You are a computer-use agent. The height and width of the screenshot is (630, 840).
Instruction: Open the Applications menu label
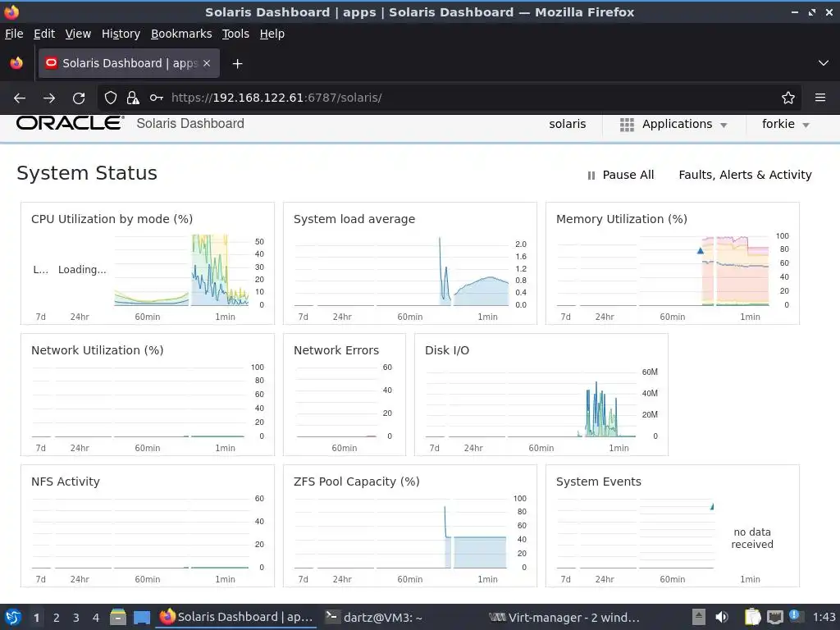[677, 125]
